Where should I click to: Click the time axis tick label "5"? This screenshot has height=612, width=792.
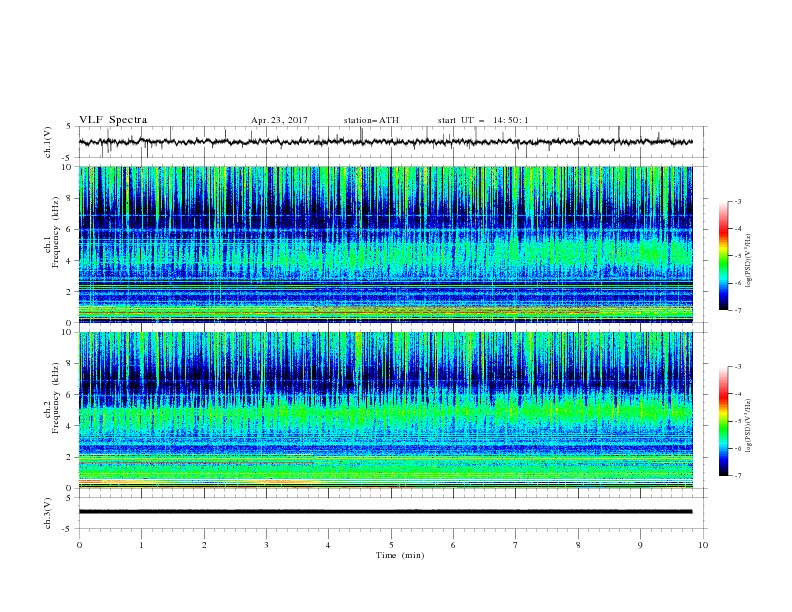pos(391,545)
